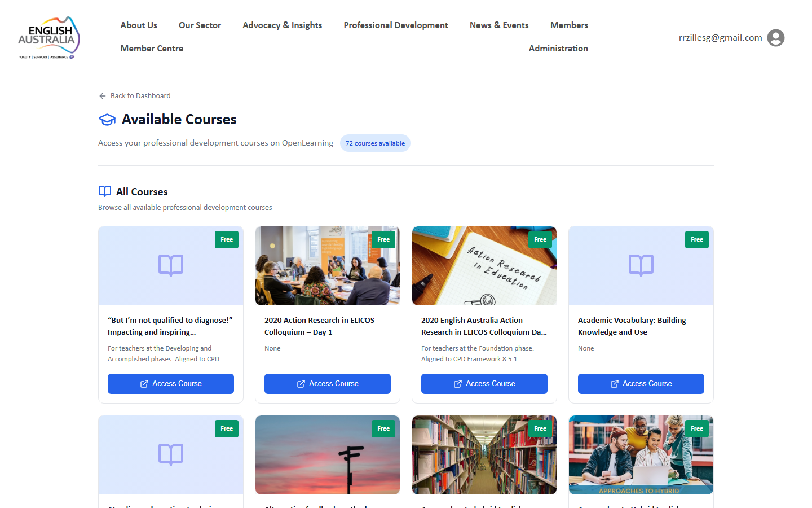Click the Free badge on the 2020 Action Research Day 1 card
The image size is (812, 508).
tap(383, 240)
